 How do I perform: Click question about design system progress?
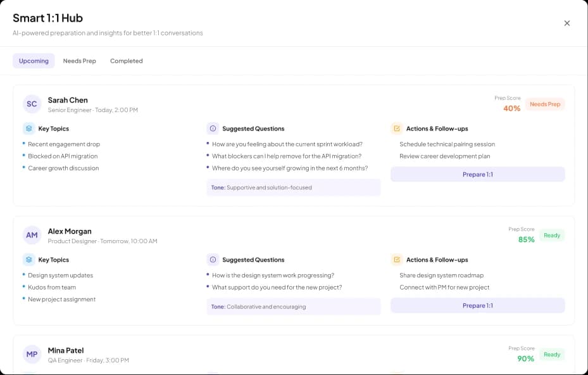point(273,275)
